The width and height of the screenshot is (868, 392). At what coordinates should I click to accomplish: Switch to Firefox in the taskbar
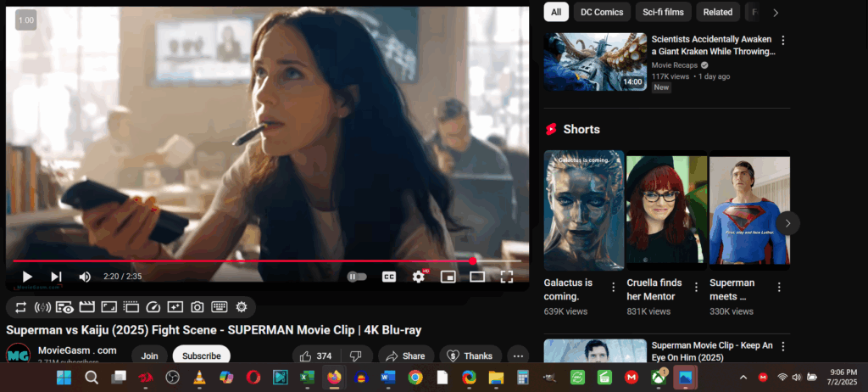[334, 378]
